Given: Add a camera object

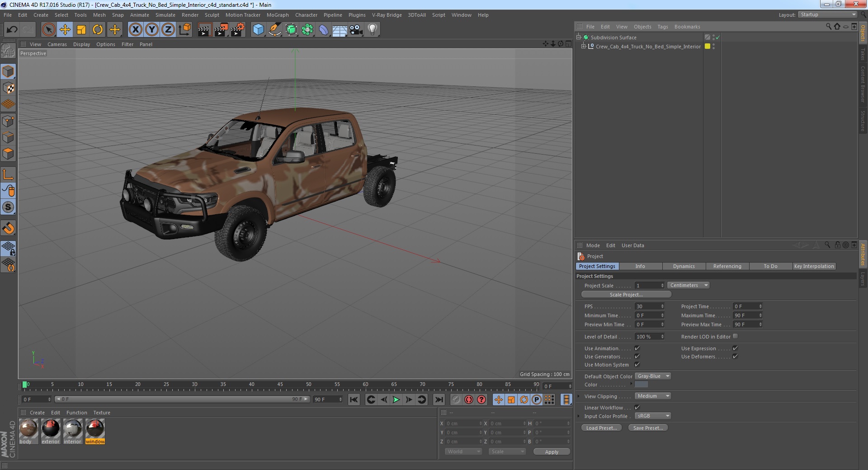Looking at the screenshot, I should [356, 30].
